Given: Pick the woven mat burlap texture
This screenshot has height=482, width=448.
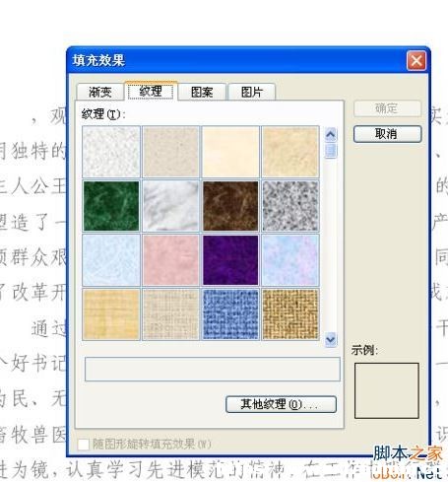Looking at the screenshot, I should (x=290, y=314).
